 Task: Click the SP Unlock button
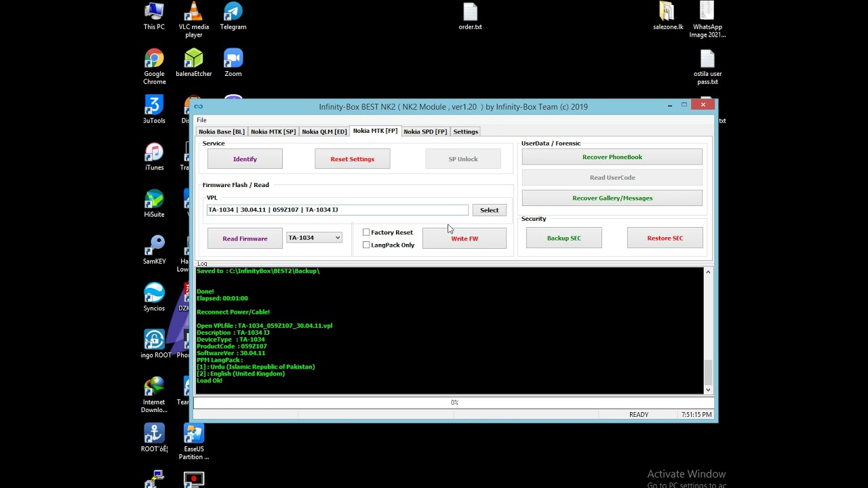point(463,159)
